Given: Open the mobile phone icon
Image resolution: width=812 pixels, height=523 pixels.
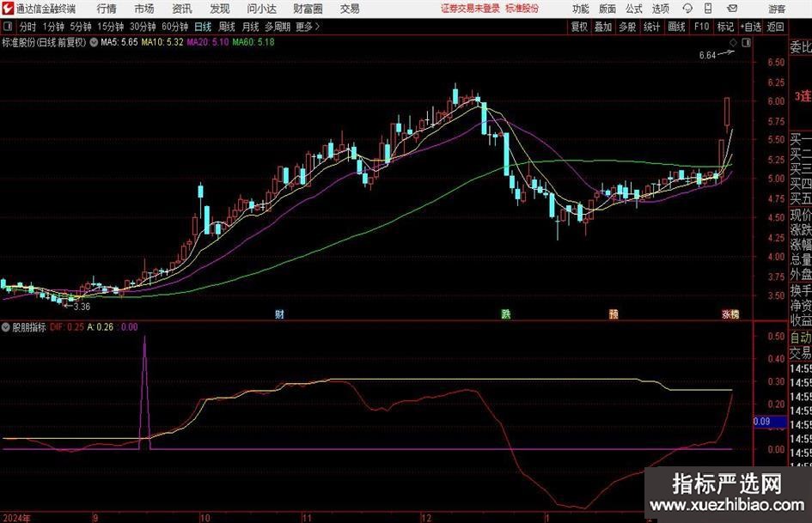Looking at the screenshot, I should point(708,9).
